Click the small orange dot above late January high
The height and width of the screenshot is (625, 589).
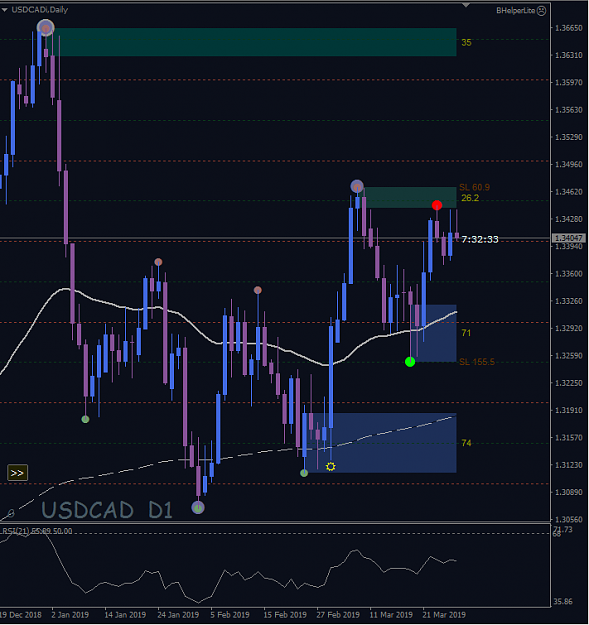tap(158, 262)
